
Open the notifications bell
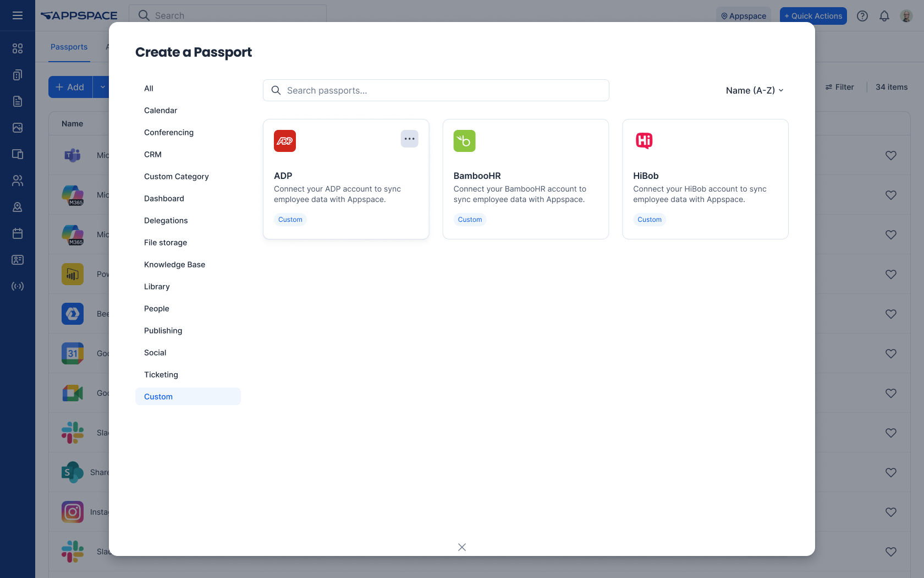[884, 16]
